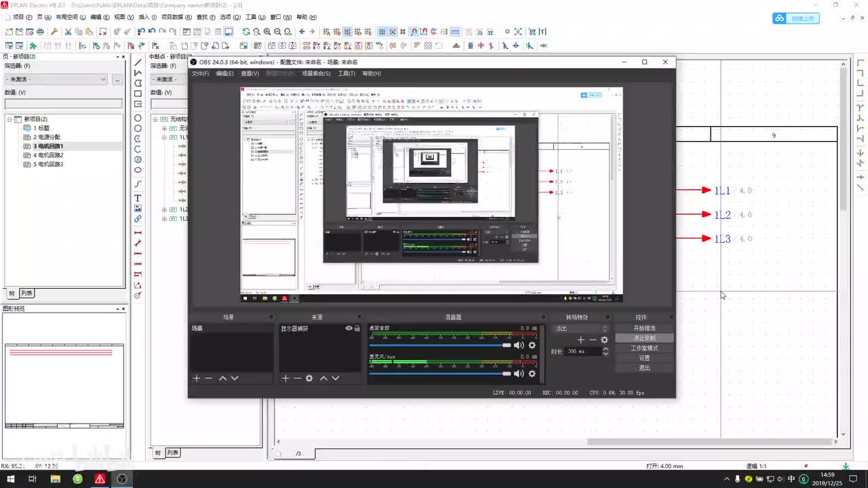This screenshot has width=868, height=488.
Task: Open the 淡出 transition dropdown in OBS
Action: pos(581,328)
